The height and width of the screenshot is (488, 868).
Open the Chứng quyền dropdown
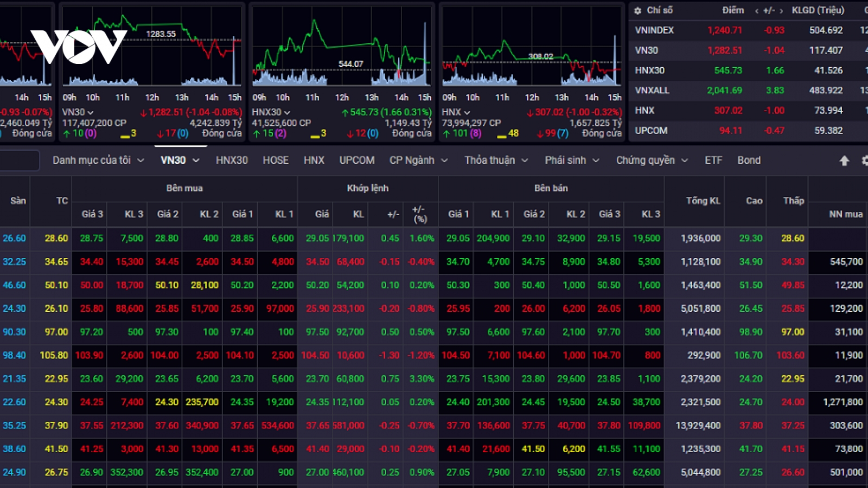(x=652, y=160)
